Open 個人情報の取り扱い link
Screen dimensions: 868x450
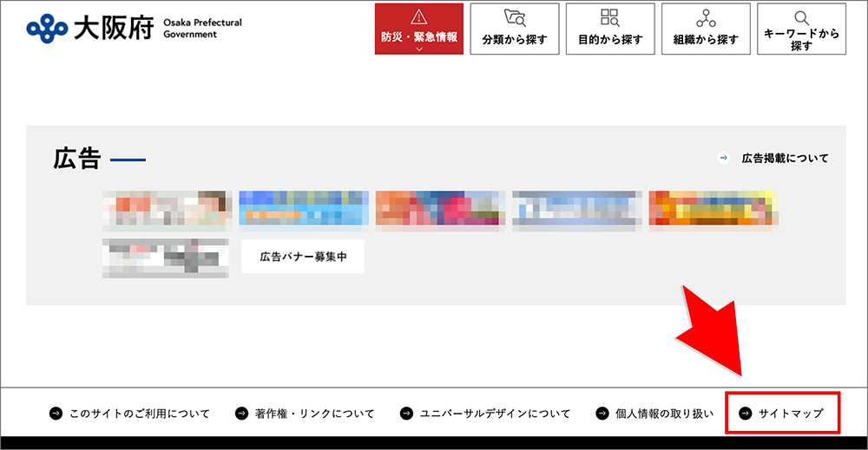(664, 414)
